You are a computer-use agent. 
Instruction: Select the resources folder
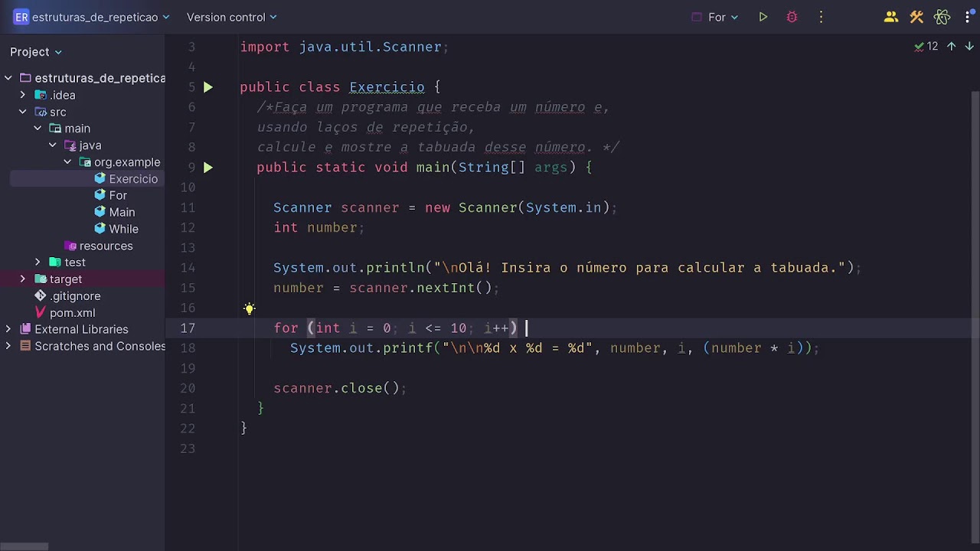tap(99, 246)
